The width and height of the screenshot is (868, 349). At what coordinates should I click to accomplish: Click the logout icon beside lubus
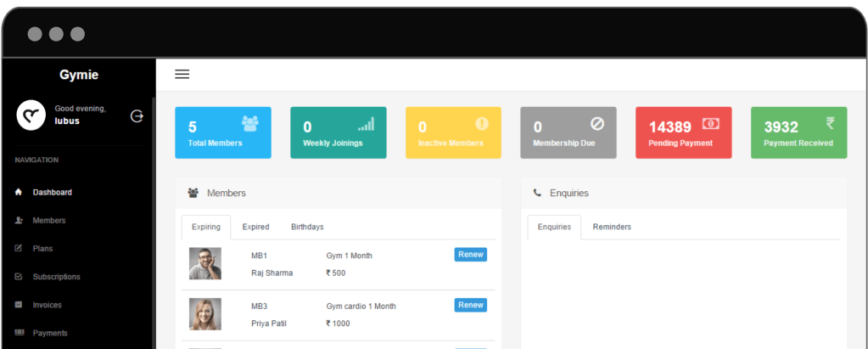(x=137, y=115)
